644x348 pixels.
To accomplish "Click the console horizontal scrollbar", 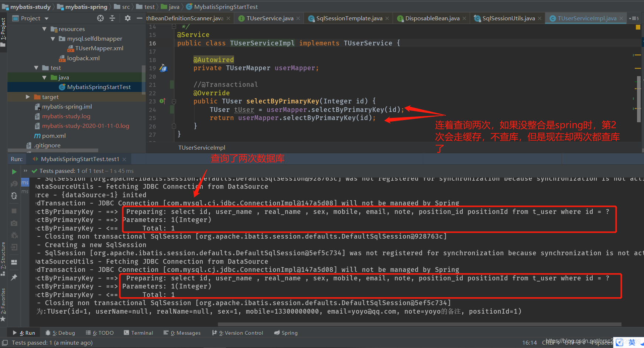I will [420, 324].
